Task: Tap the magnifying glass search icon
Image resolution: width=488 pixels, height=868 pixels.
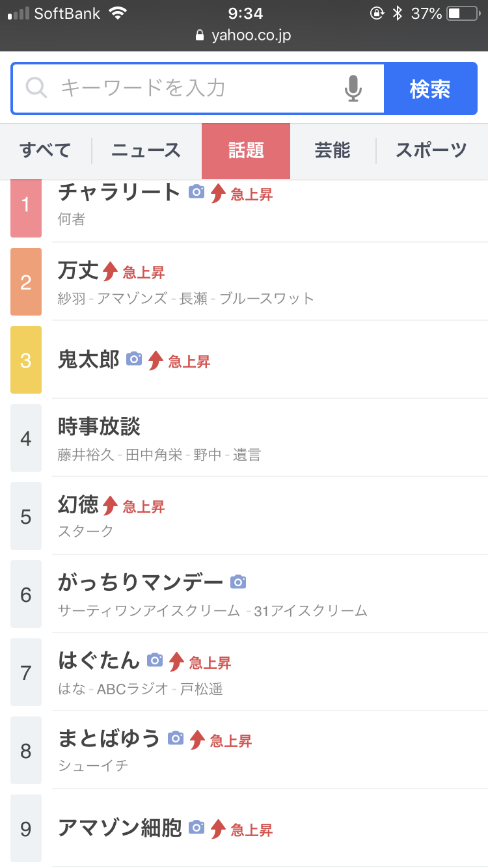Action: [x=36, y=88]
